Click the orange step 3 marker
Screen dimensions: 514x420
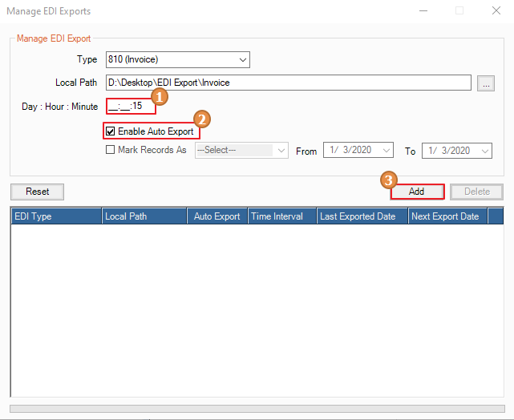coord(388,180)
